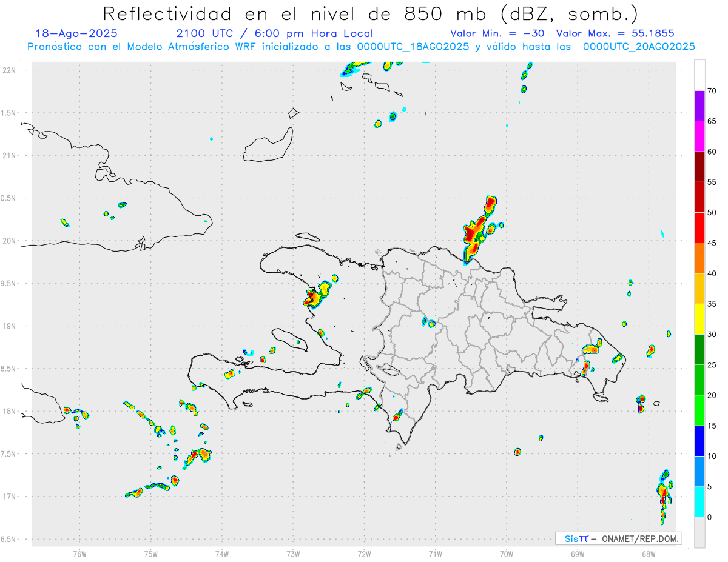The image size is (728, 562).
Task: Pick the gold 35-40 dBZ color band
Action: click(x=699, y=289)
